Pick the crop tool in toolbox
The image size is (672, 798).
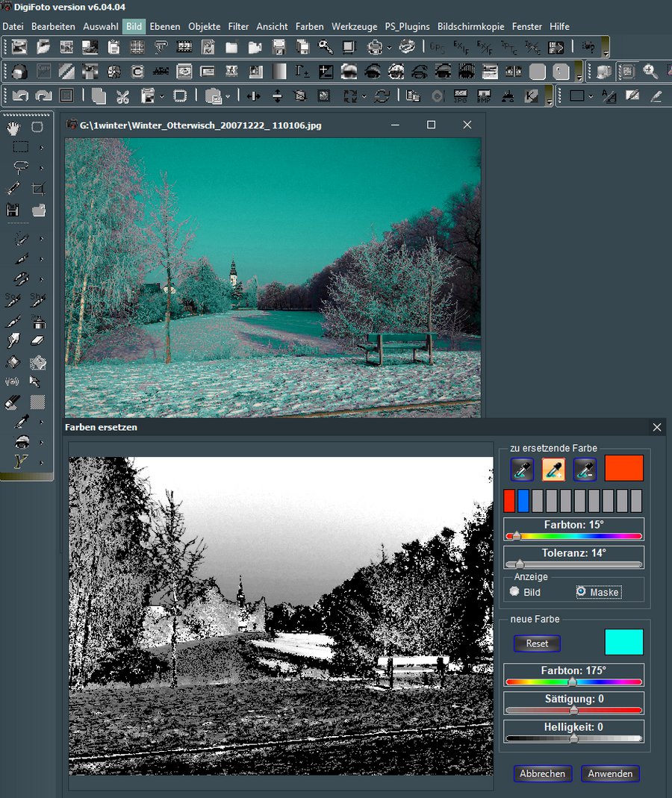tap(38, 189)
